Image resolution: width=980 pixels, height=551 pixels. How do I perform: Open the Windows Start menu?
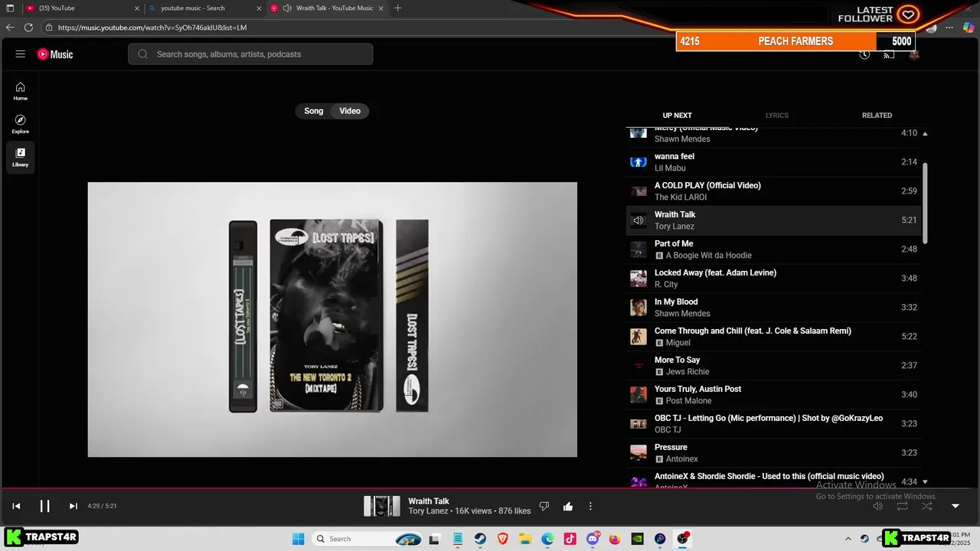point(299,539)
